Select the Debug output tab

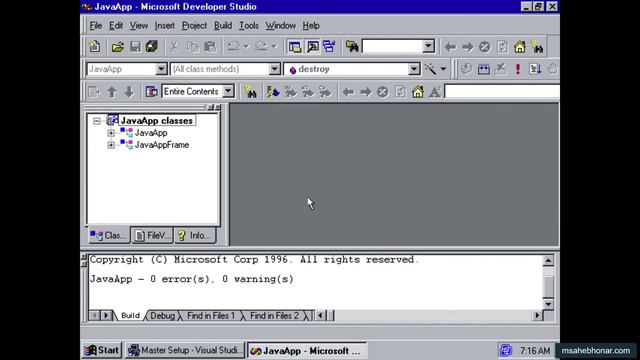[x=162, y=316]
